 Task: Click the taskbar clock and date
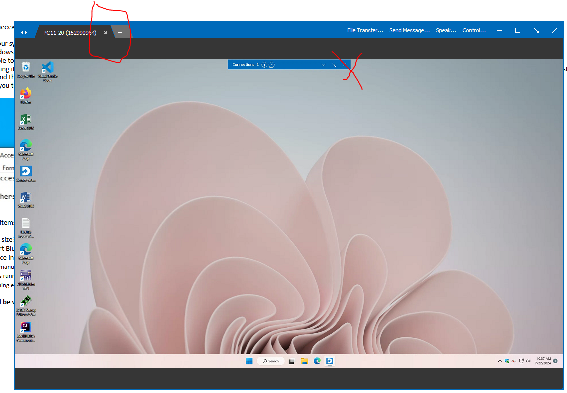(x=543, y=361)
